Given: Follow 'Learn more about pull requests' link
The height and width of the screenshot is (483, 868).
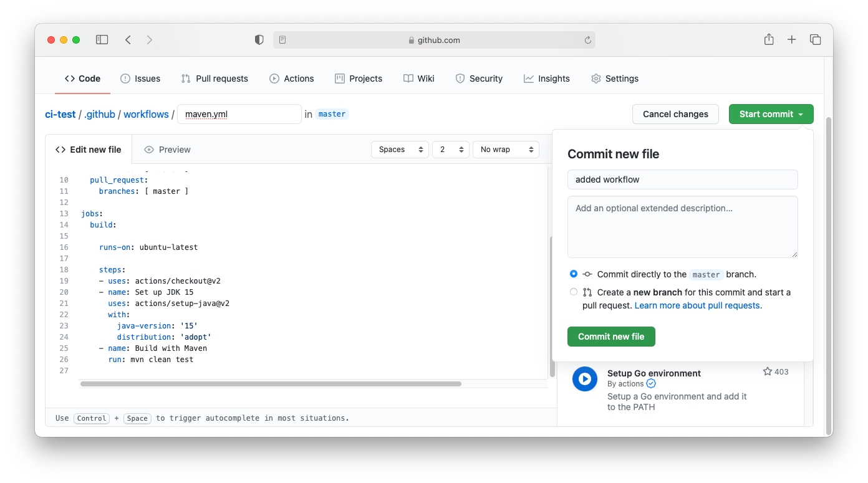Looking at the screenshot, I should (x=698, y=305).
